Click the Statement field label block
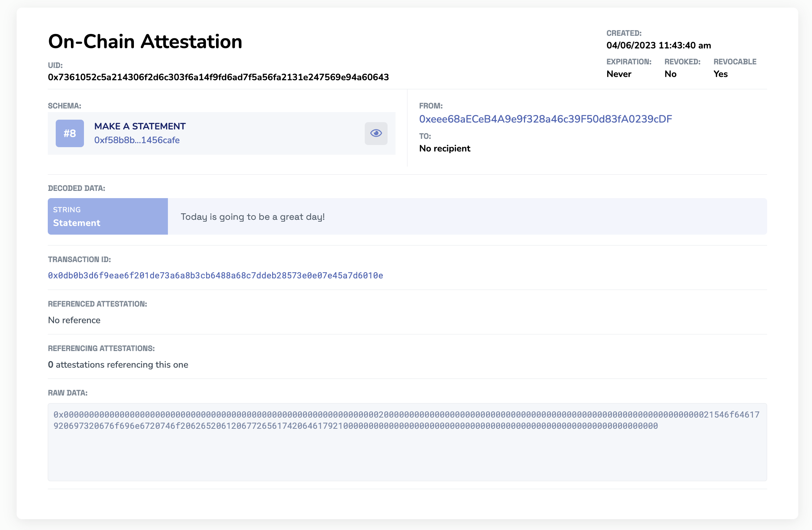Viewport: 812px width, 530px height. [107, 216]
